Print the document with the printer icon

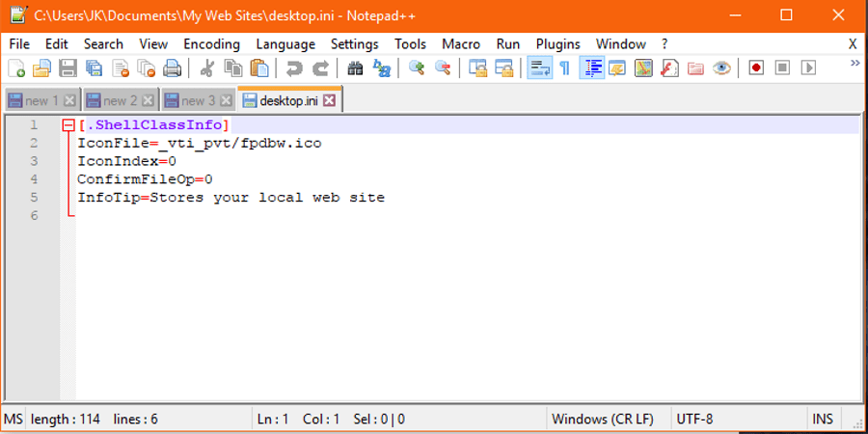pos(173,68)
